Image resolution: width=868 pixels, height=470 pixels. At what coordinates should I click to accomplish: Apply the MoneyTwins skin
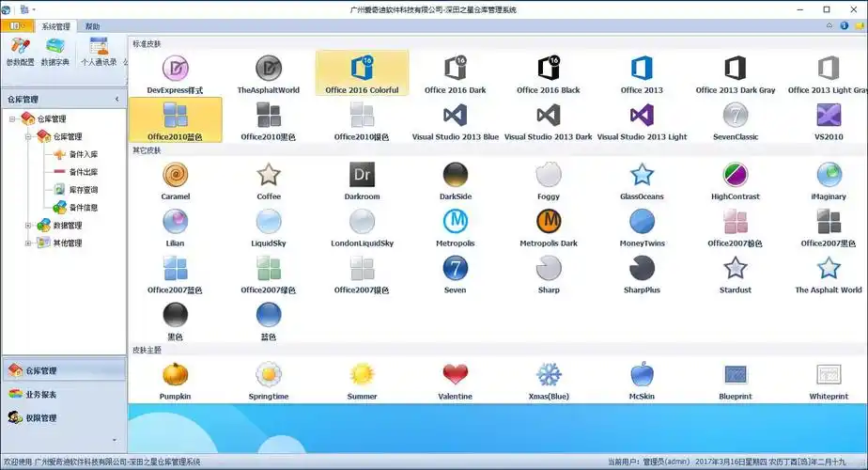[642, 227]
